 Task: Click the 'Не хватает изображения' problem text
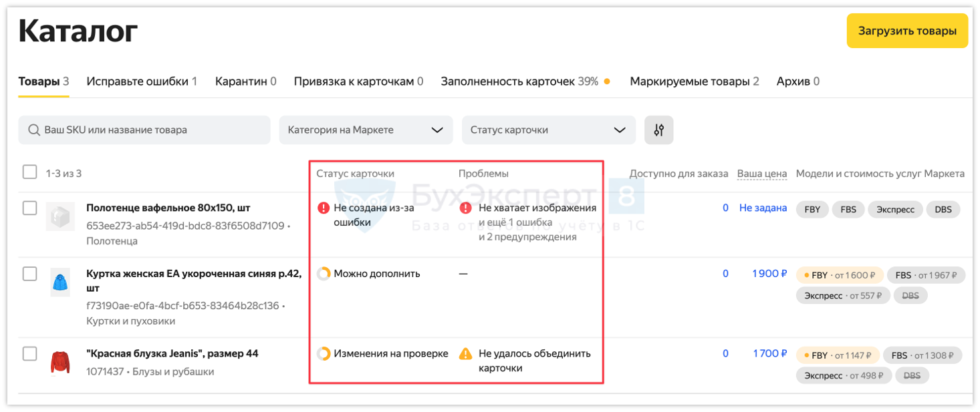[x=537, y=208]
